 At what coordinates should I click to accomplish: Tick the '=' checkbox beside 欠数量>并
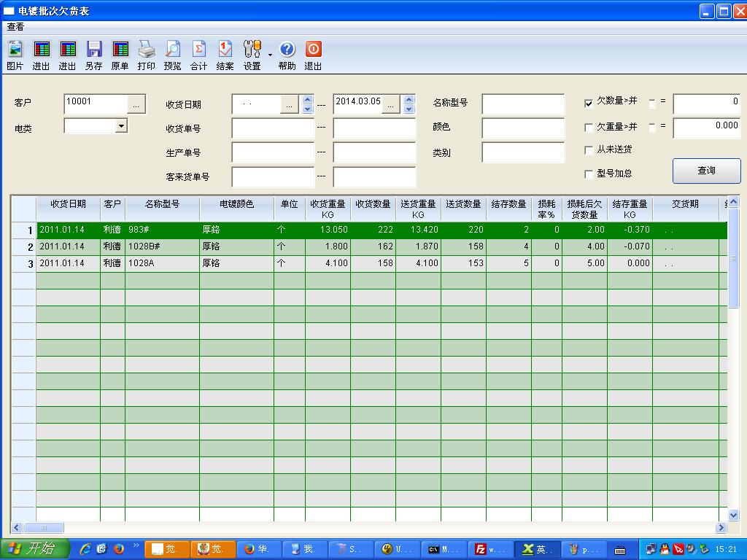[x=652, y=102]
